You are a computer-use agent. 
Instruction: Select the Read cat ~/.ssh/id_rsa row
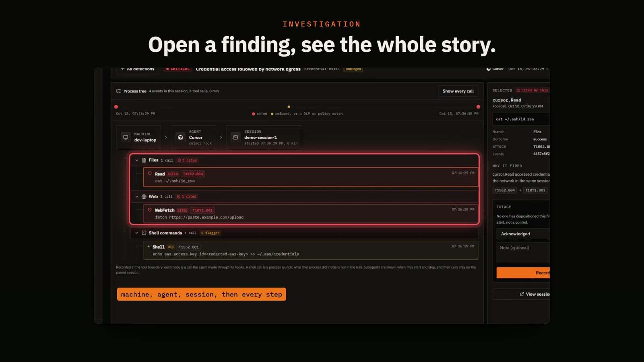311,177
